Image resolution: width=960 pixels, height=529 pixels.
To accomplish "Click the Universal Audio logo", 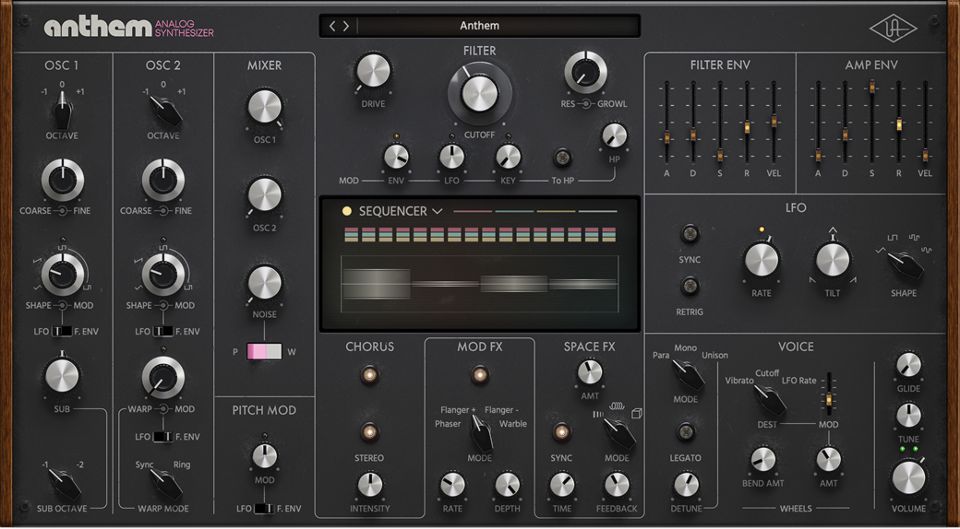I will pos(893,28).
